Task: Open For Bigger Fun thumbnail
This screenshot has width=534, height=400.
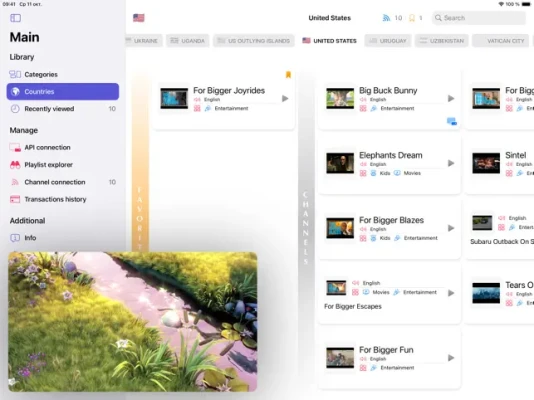Action: (x=340, y=357)
